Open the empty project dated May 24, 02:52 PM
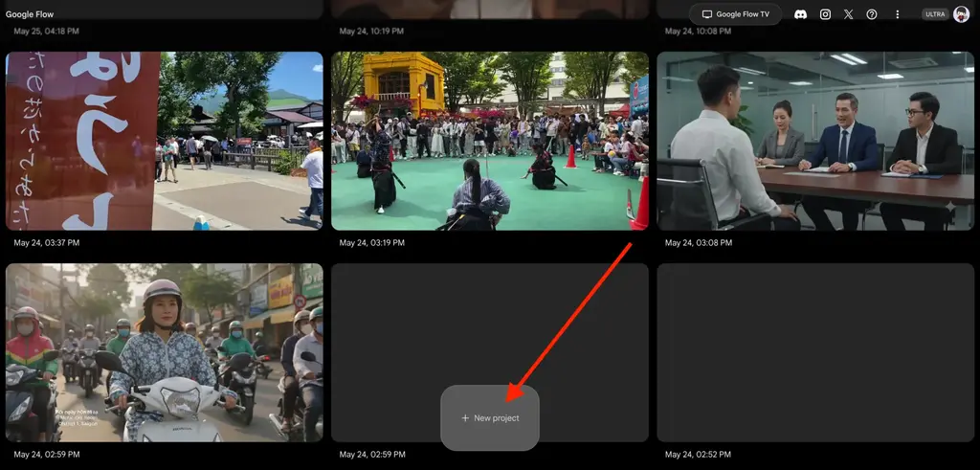980x470 pixels. click(x=815, y=352)
